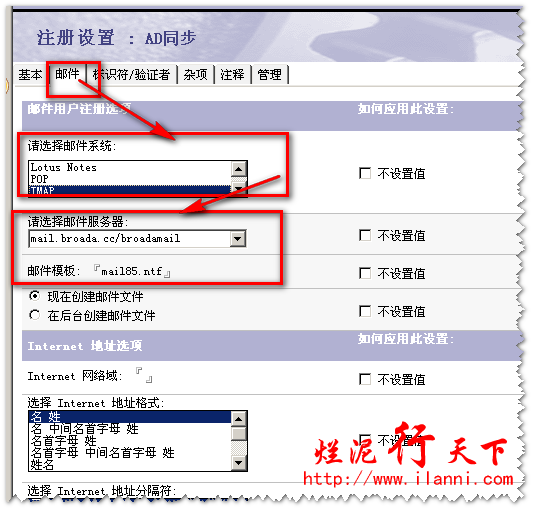Click the Internet 网络域 input field
Image resolution: width=553 pixels, height=514 pixels.
point(144,375)
